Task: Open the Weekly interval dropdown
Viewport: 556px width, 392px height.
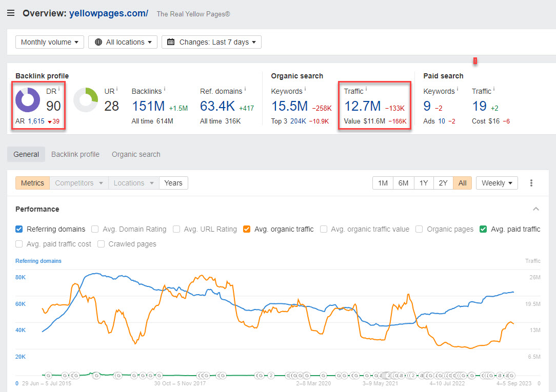Action: [x=497, y=183]
